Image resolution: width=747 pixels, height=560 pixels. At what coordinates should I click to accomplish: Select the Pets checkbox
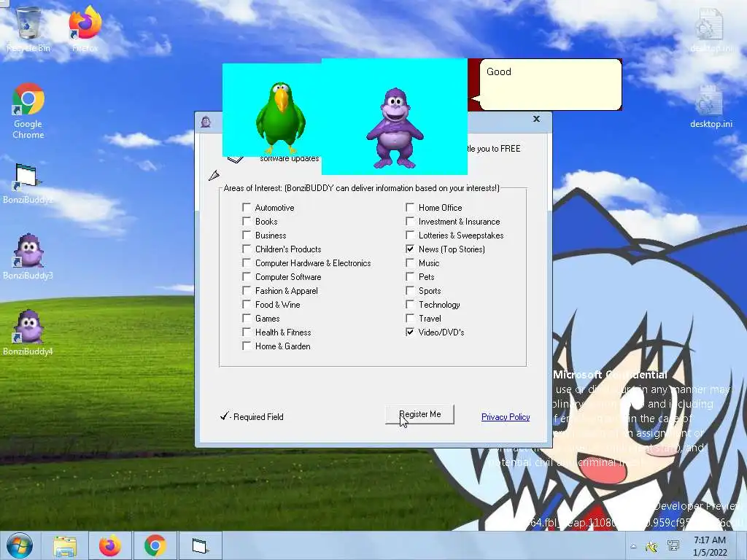pyautogui.click(x=410, y=276)
